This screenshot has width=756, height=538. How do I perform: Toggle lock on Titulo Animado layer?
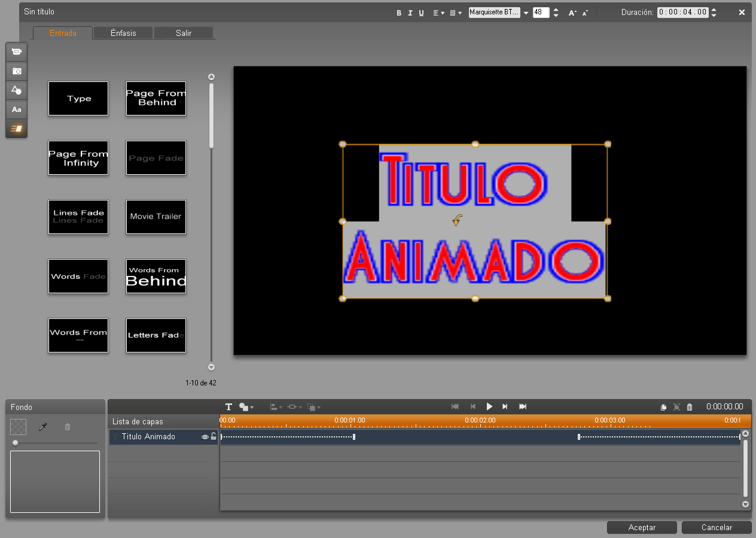coord(214,437)
